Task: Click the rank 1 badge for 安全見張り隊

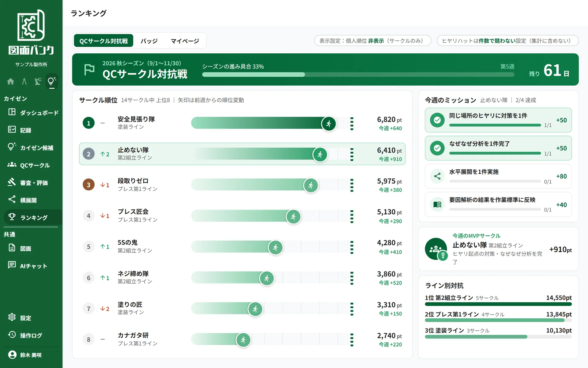Action: pyautogui.click(x=89, y=123)
